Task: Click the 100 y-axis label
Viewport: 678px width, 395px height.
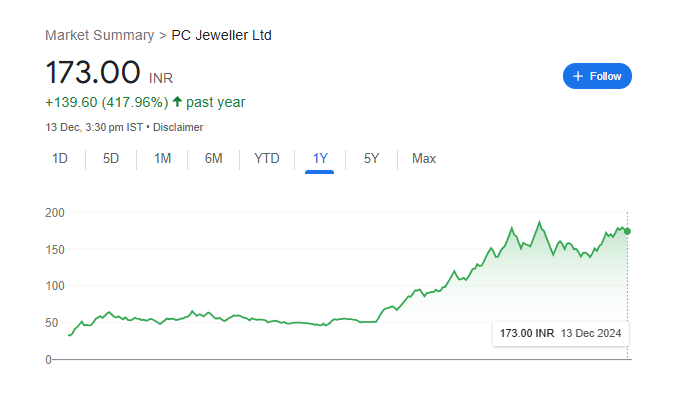Action: (x=55, y=286)
